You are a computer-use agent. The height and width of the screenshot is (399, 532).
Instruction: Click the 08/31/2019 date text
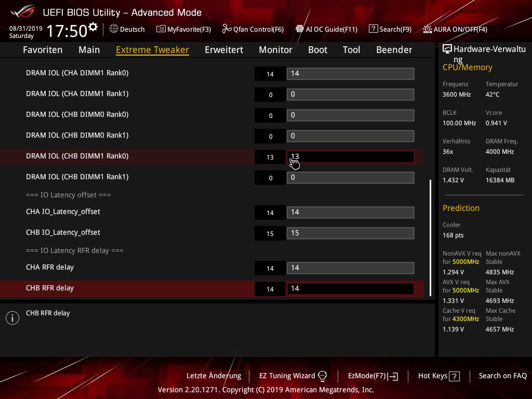click(26, 29)
